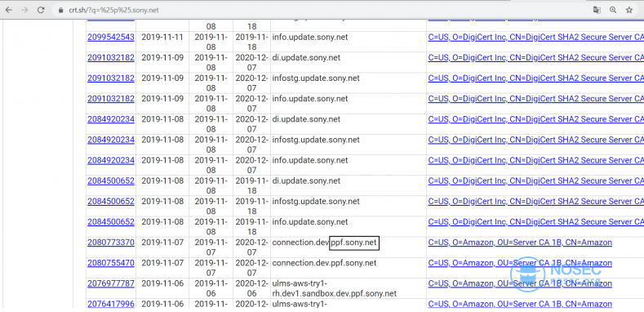Image resolution: width=644 pixels, height=312 pixels.
Task: Open certificate 2084920234 in infostg.update.sony.net row
Action: tap(111, 140)
